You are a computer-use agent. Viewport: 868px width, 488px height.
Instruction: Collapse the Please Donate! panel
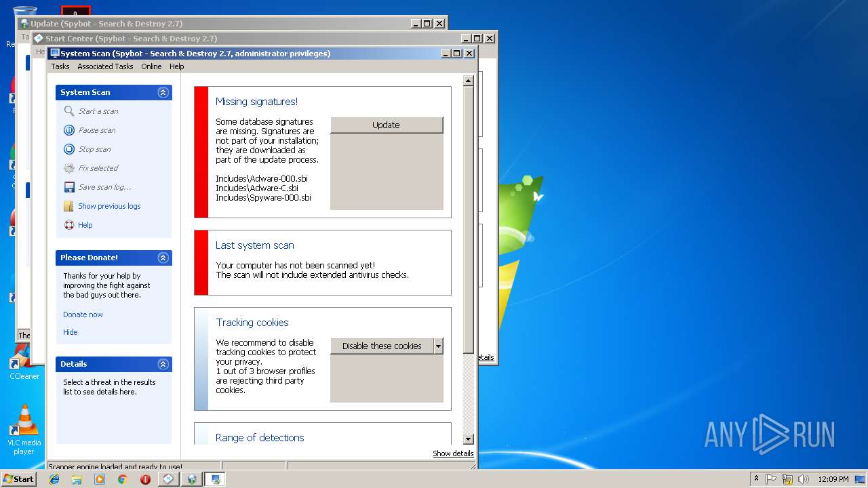[163, 258]
